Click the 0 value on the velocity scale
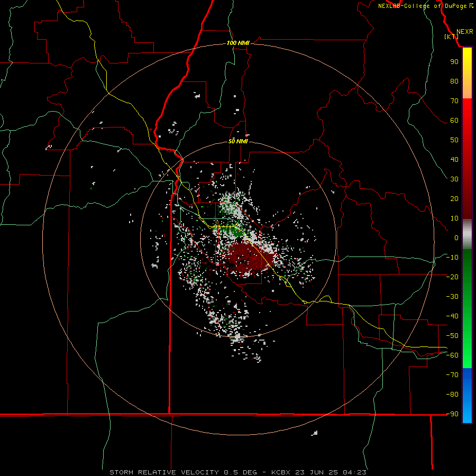Viewport: 476px width, 476px height. [x=456, y=238]
